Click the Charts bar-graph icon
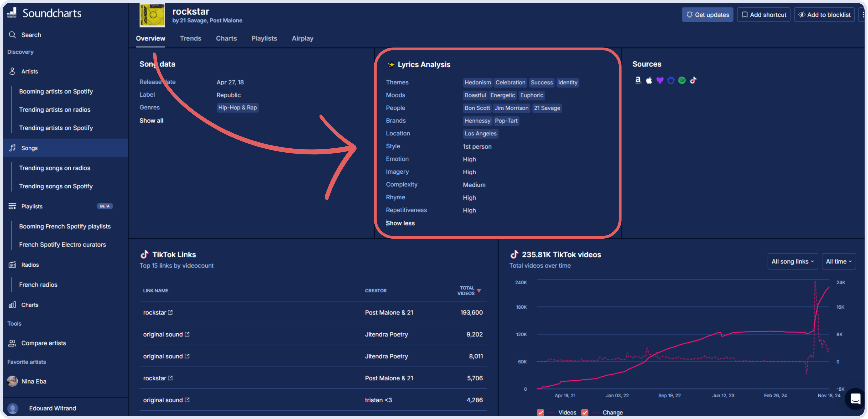 pos(12,305)
